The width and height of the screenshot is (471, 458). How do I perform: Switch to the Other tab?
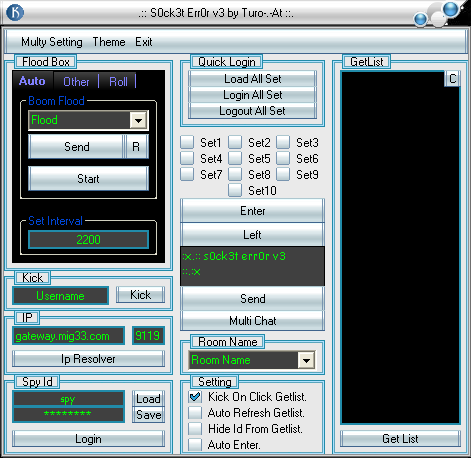click(76, 82)
